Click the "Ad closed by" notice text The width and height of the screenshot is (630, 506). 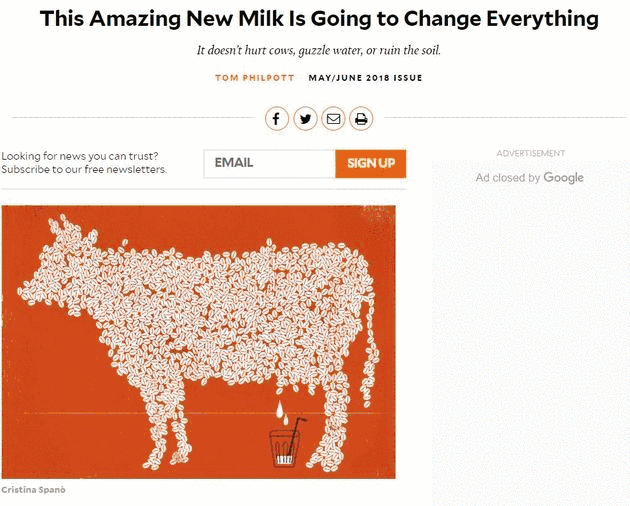(507, 178)
